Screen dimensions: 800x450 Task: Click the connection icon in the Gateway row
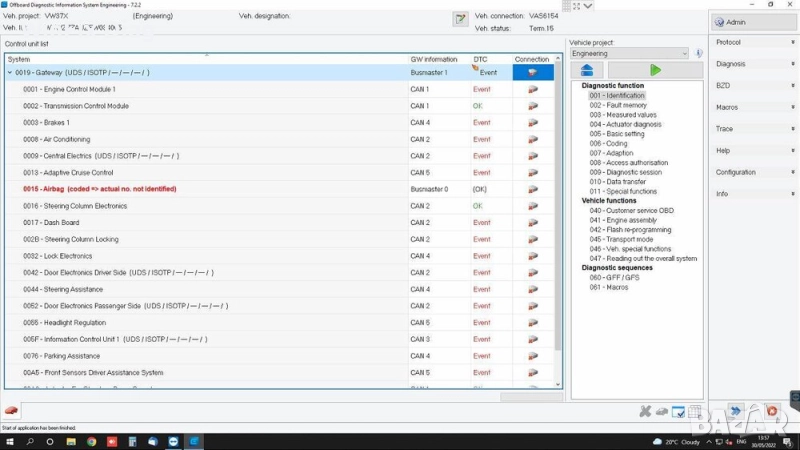532,73
